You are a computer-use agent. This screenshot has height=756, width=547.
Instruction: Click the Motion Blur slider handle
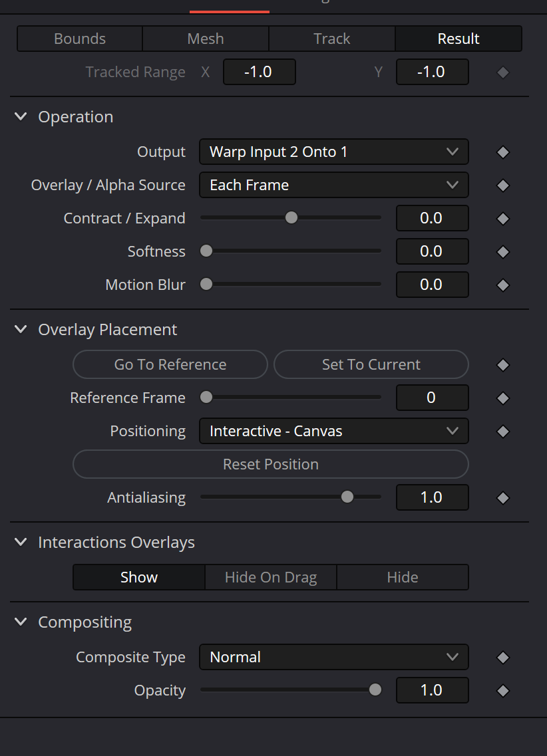coord(206,285)
